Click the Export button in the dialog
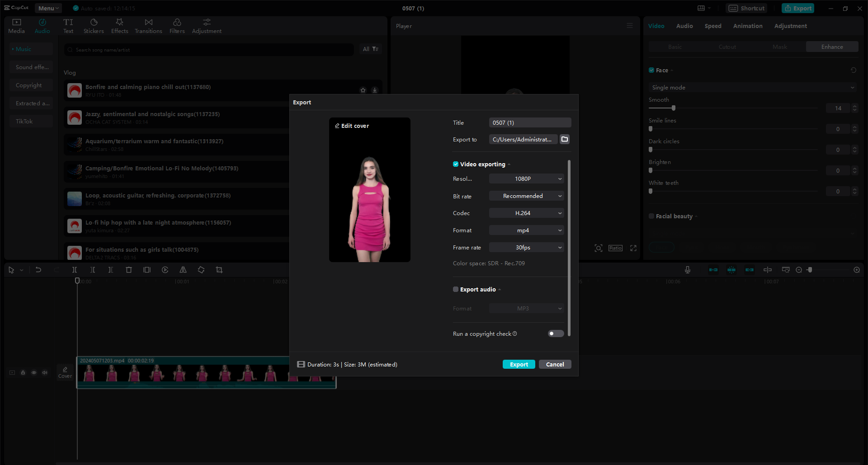Screen dimensions: 868x465 click(x=519, y=364)
